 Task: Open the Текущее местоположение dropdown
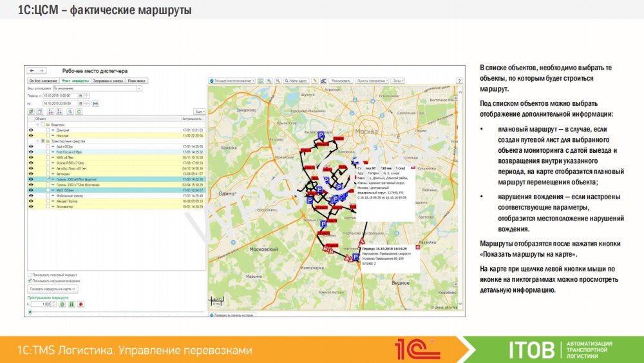pos(232,81)
